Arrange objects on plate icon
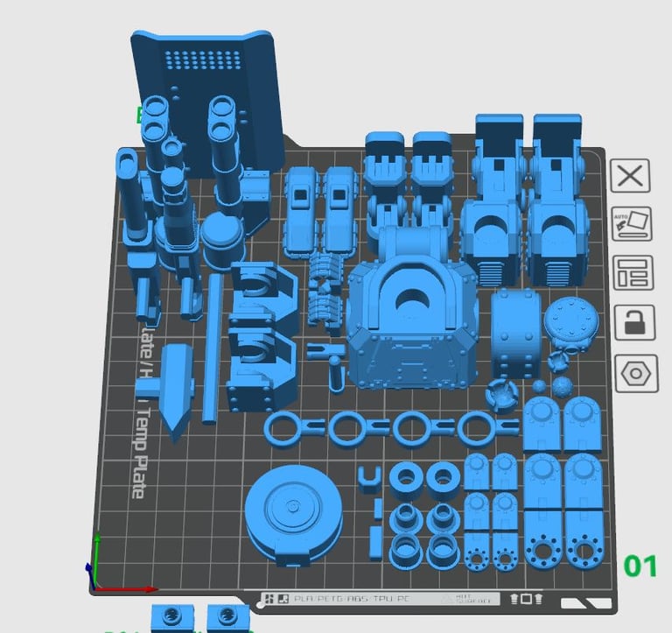This screenshot has height=633, width=672. (633, 273)
